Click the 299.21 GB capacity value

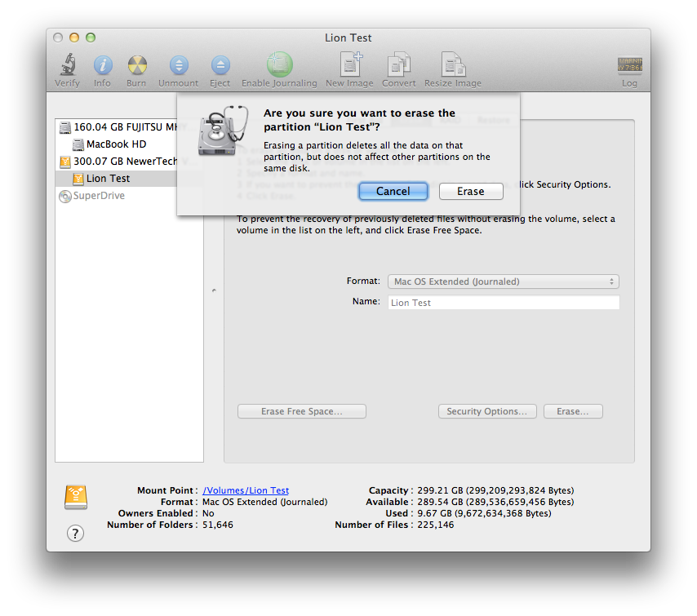[x=495, y=490]
